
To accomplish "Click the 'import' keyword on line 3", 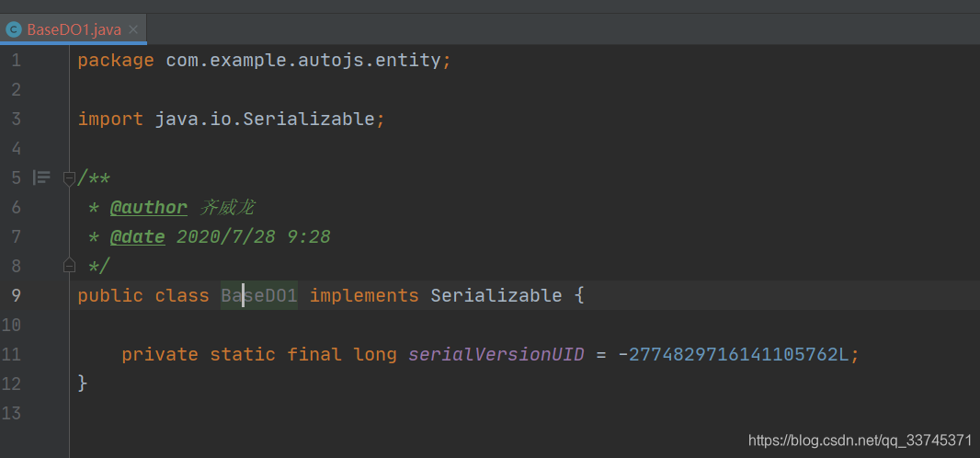I will coord(110,119).
